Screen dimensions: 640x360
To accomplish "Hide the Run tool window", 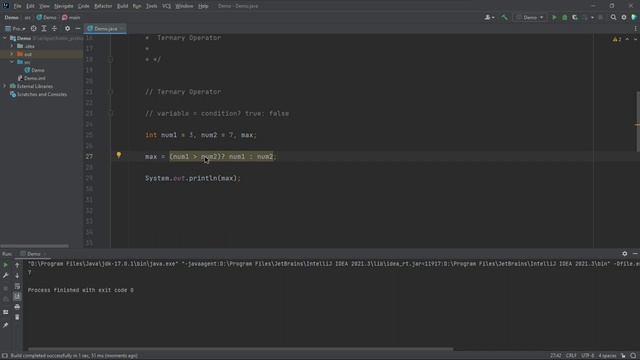I will (x=635, y=254).
